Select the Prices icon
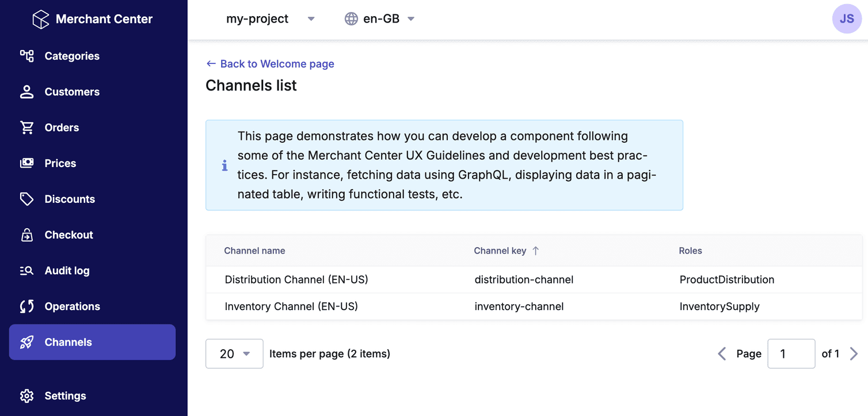The image size is (868, 416). tap(26, 163)
